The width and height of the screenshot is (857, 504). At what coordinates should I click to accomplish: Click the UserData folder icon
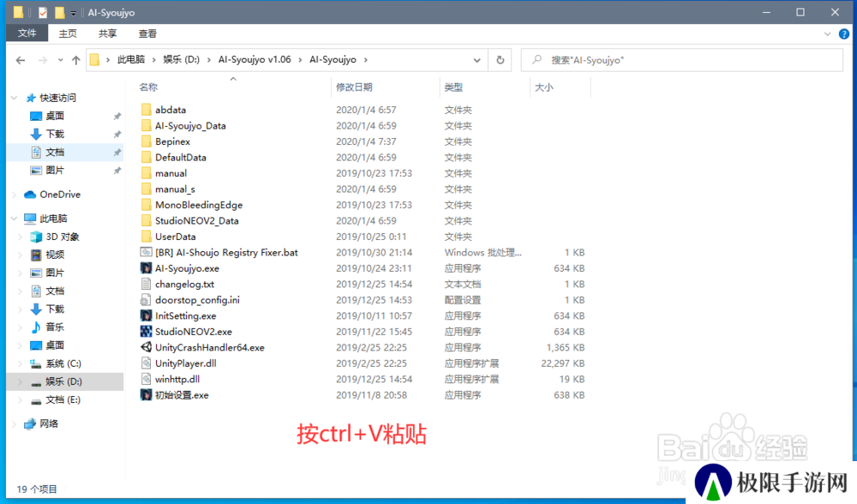(x=146, y=237)
